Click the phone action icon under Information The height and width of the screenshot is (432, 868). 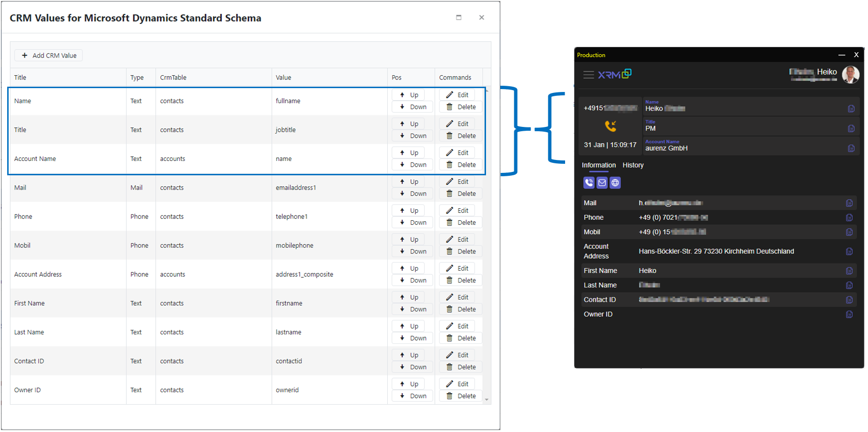point(589,182)
